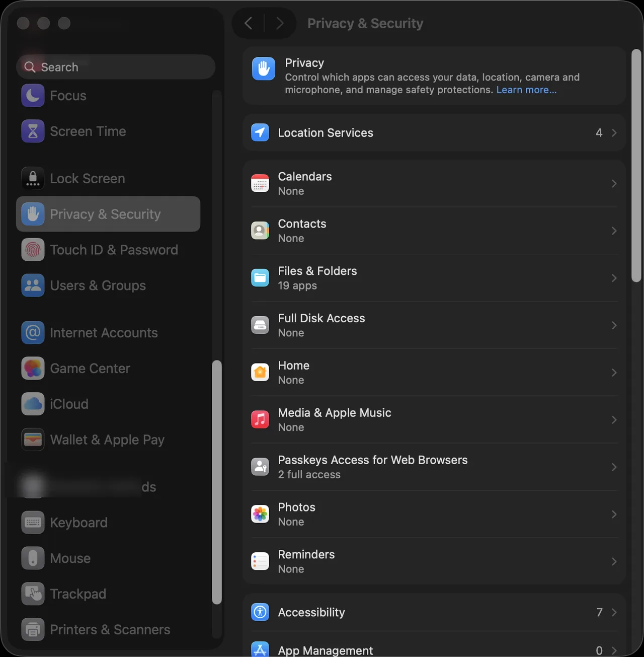Click the Reminders list icon
Viewport: 644px width, 657px height.
click(x=260, y=561)
